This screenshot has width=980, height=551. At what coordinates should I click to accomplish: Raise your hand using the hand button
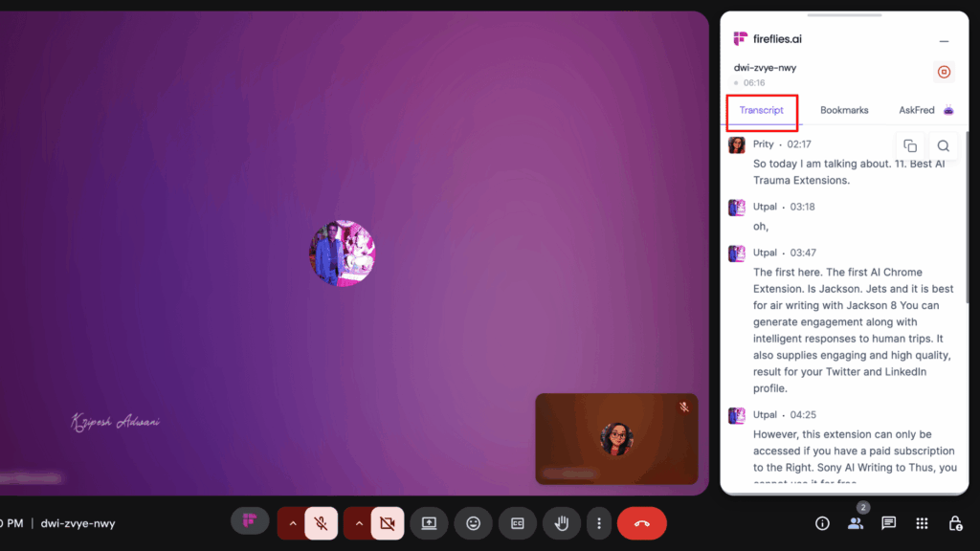pos(562,523)
